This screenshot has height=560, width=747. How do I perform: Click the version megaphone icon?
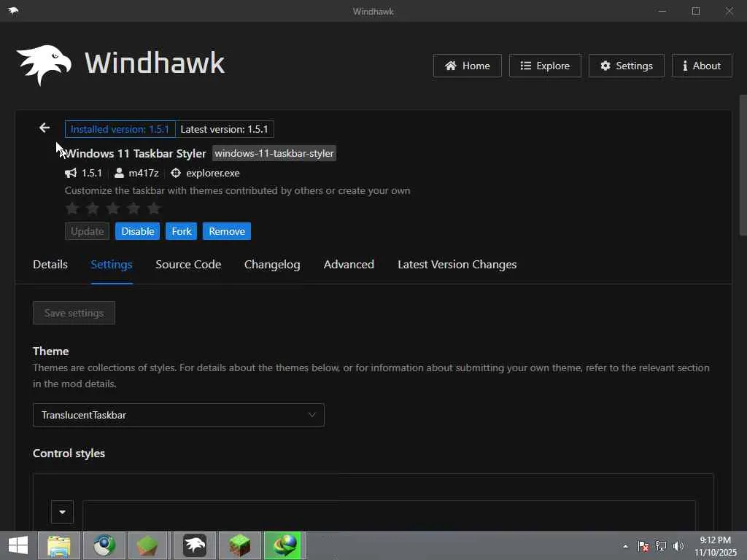click(x=71, y=173)
